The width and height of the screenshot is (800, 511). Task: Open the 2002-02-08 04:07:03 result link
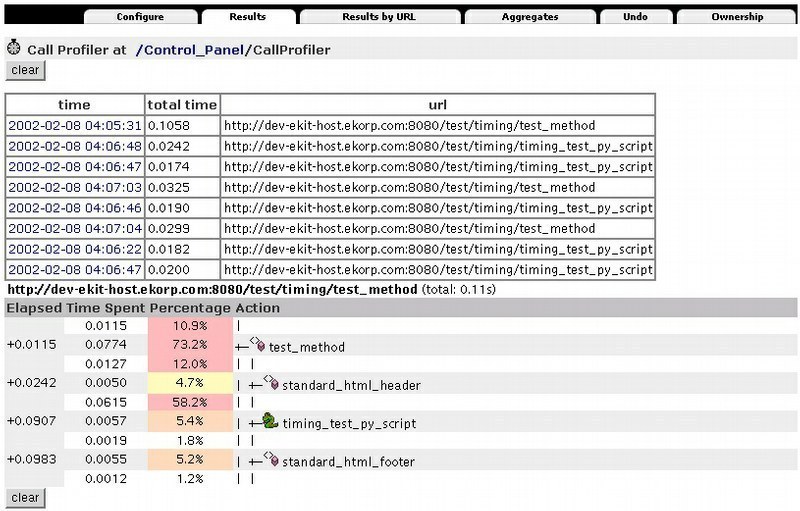[74, 187]
